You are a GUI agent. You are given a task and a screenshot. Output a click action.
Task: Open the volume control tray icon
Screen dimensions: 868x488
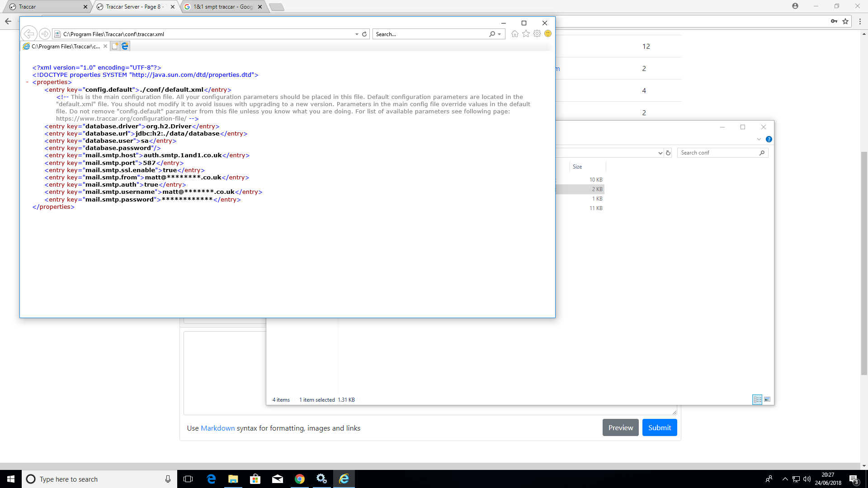pos(807,479)
